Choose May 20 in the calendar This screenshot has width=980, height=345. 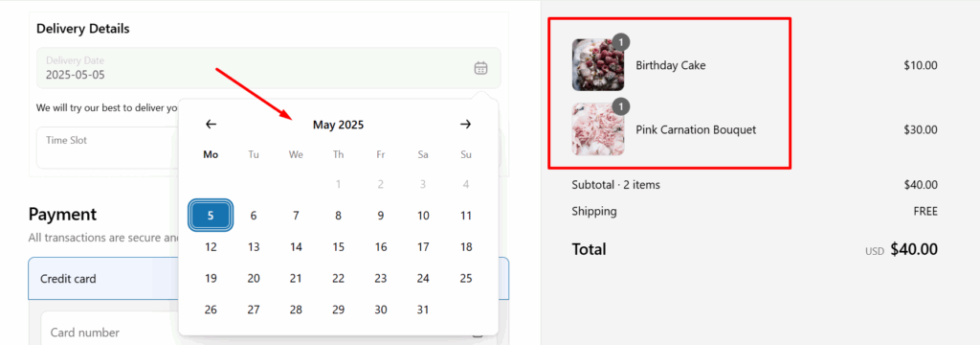click(254, 279)
